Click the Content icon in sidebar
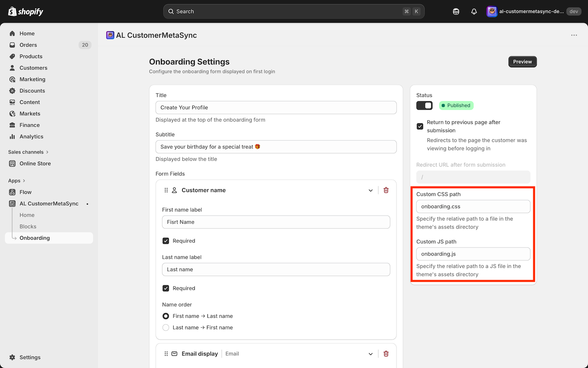 (12, 102)
